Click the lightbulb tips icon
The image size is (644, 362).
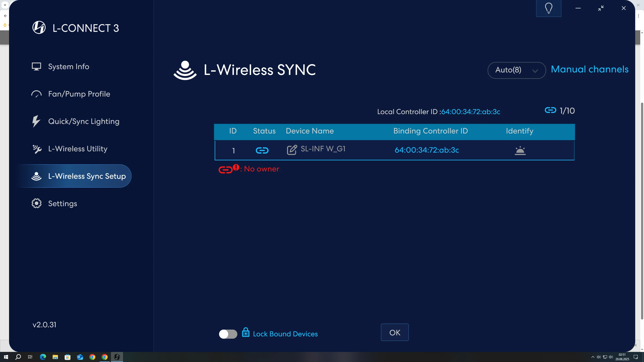tap(548, 8)
